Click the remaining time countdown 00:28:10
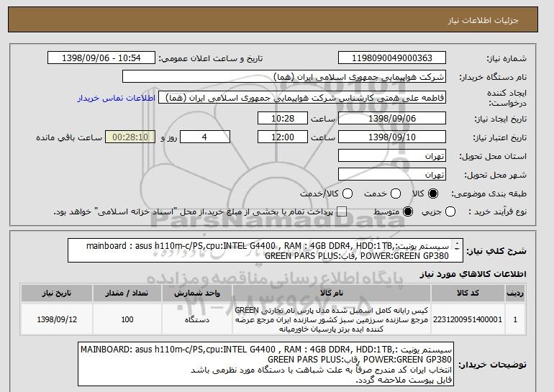Viewport: 554px width, 392px height. click(x=130, y=137)
